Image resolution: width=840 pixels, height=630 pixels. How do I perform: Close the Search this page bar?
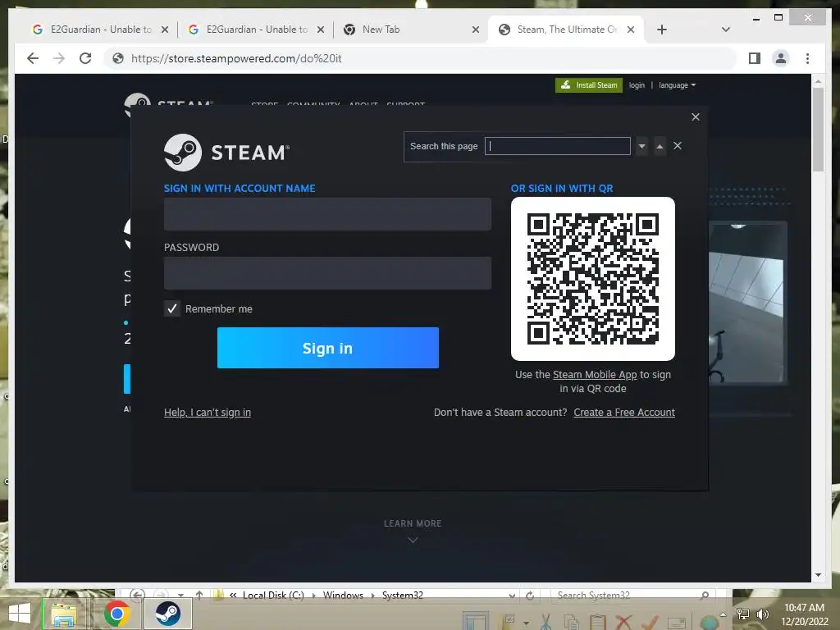(x=677, y=146)
